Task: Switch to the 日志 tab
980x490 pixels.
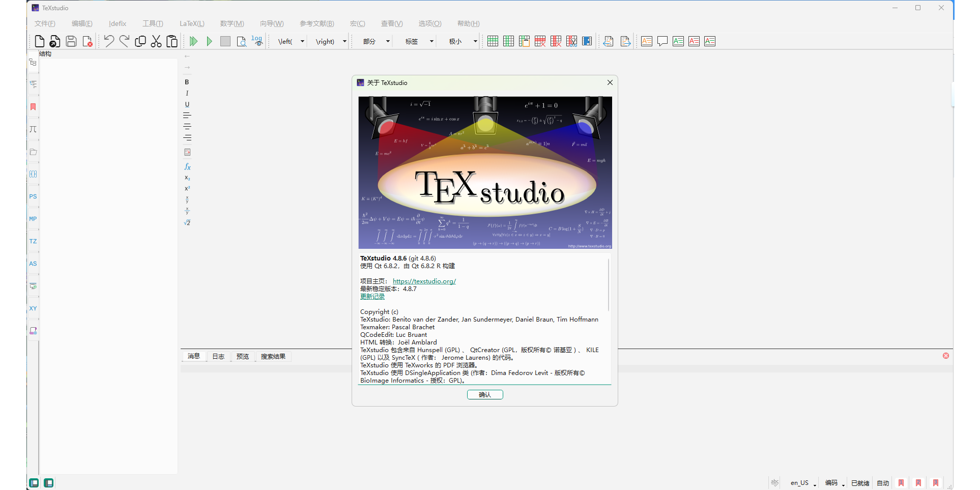Action: (x=218, y=356)
